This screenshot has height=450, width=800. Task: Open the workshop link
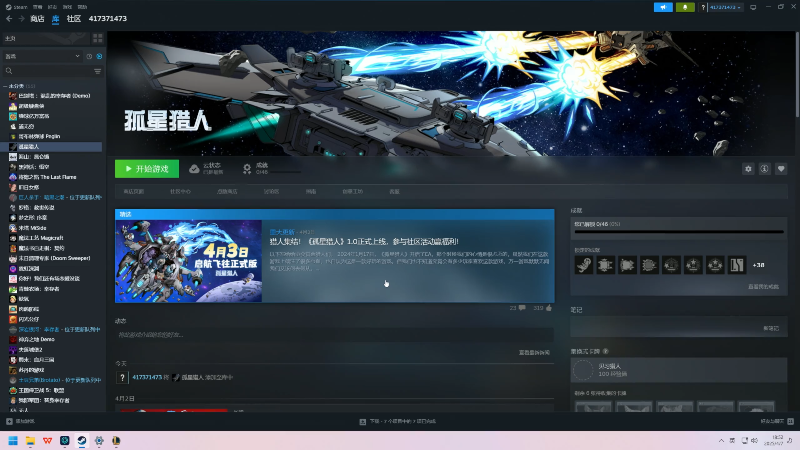click(353, 191)
